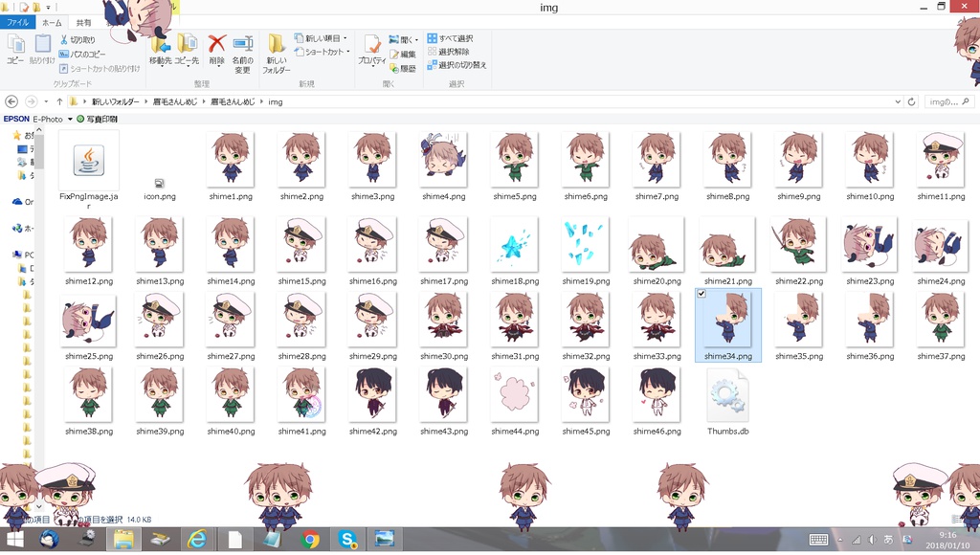The width and height of the screenshot is (980, 555).
Task: Create a new folder with 新しいフォルダー
Action: pyautogui.click(x=277, y=54)
